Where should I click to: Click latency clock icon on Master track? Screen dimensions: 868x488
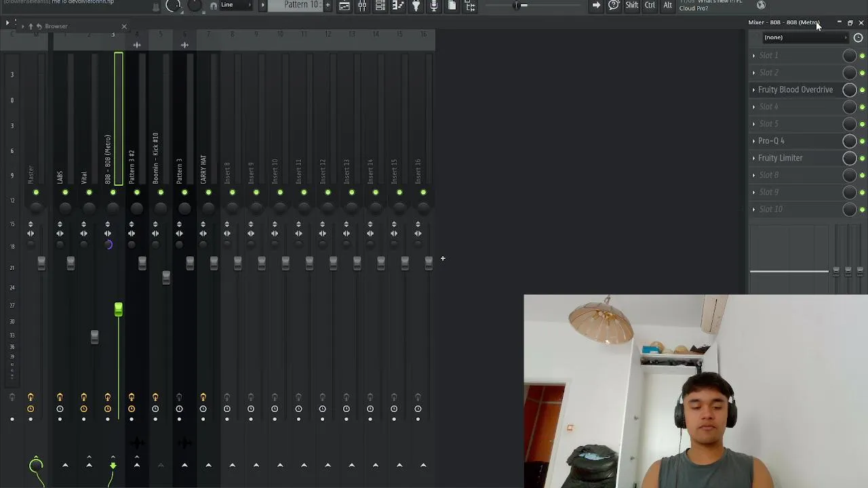31,409
